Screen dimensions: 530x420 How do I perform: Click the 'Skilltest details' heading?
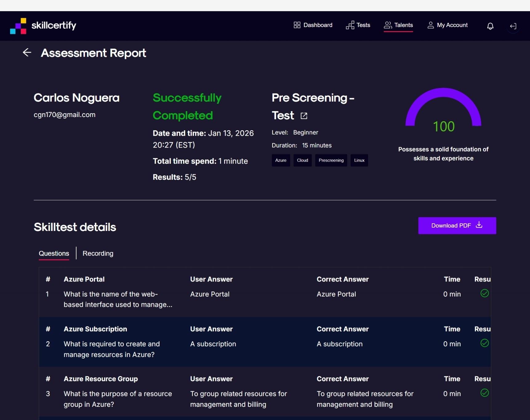[75, 227]
